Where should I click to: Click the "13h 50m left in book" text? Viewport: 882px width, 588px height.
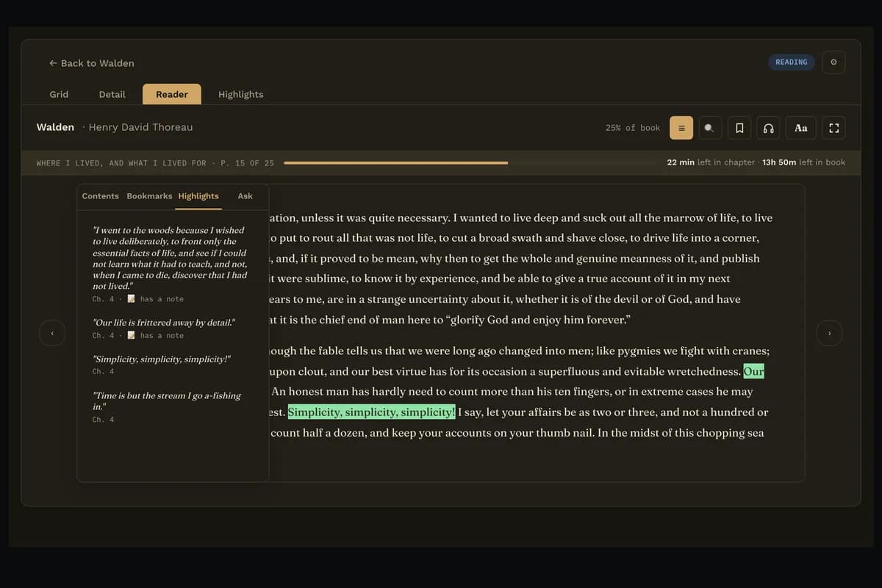(804, 162)
